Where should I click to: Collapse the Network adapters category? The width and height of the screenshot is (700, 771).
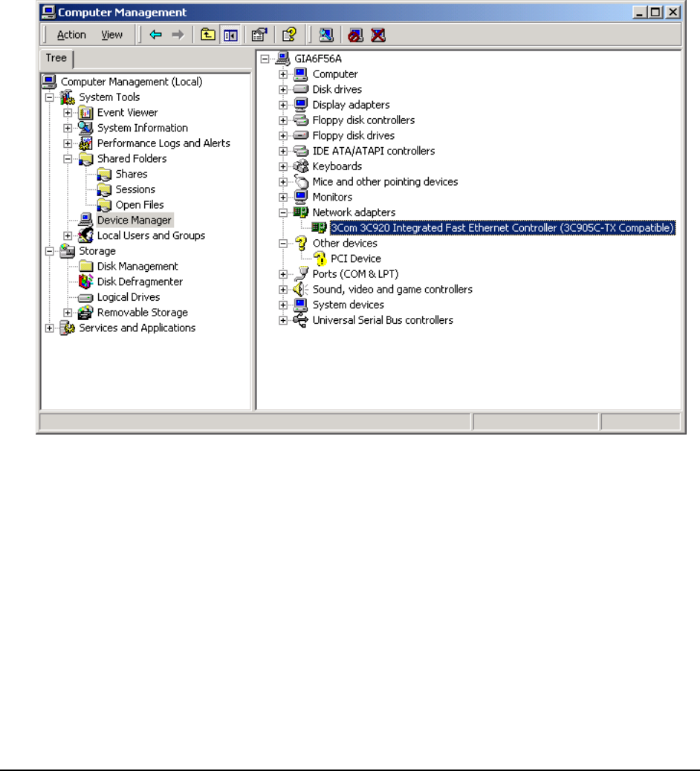pos(283,212)
